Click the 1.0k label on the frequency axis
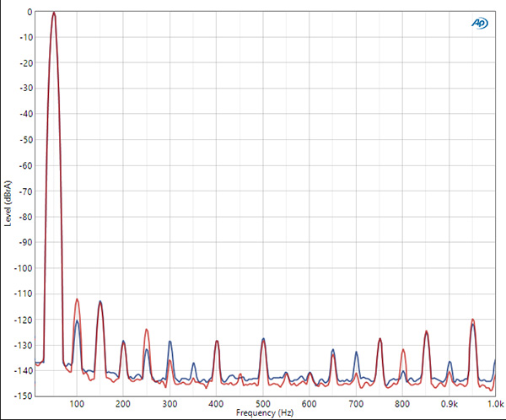This screenshot has width=506, height=420. coord(496,404)
